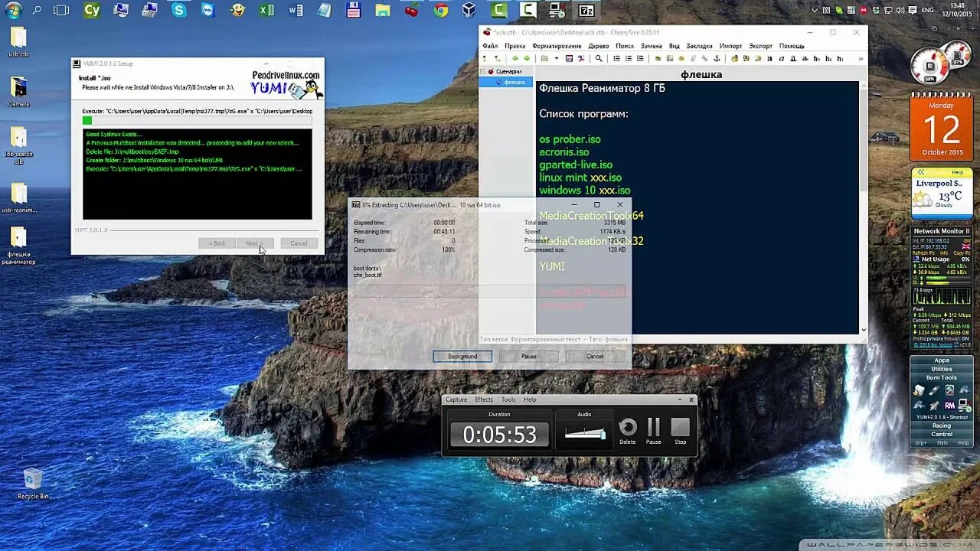Insert image in CherryTree toolbar
Image resolution: width=980 pixels, height=551 pixels.
658,58
